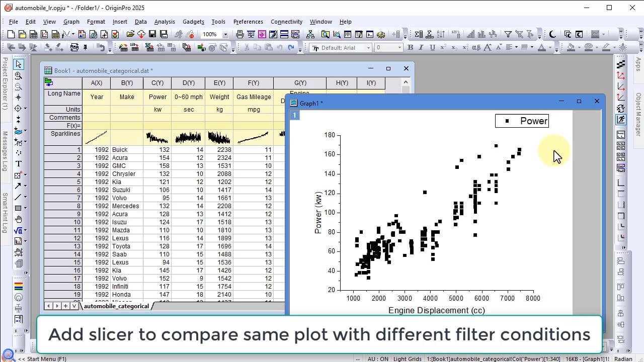Click the Add Data Filter funnel icon
This screenshot has height=362, width=644.
(508, 35)
